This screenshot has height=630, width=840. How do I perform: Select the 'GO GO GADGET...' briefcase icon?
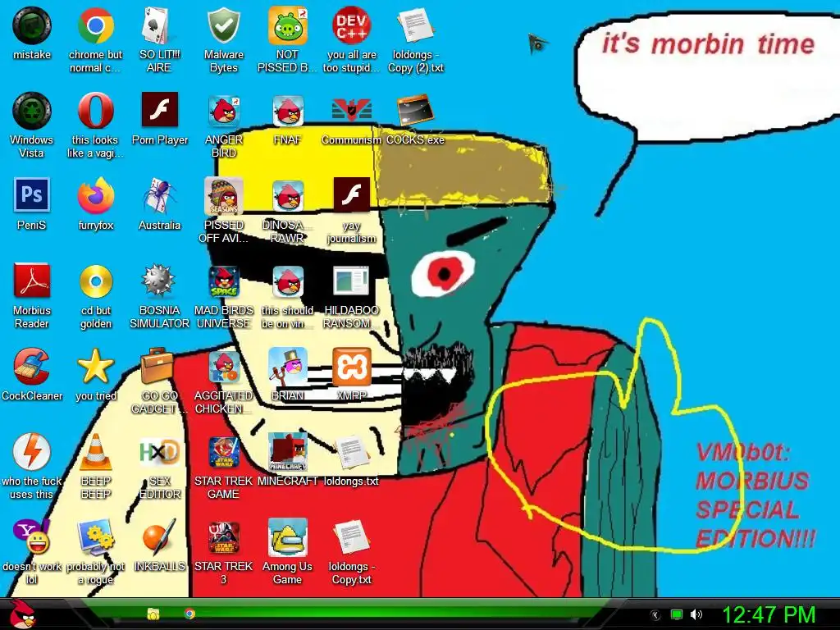click(x=158, y=366)
